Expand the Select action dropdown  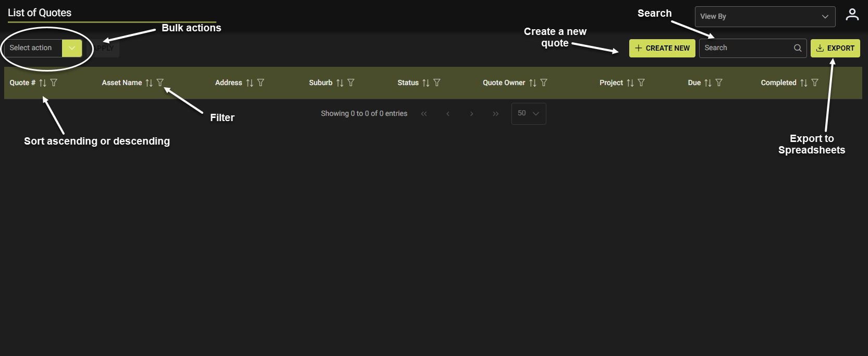pyautogui.click(x=72, y=48)
